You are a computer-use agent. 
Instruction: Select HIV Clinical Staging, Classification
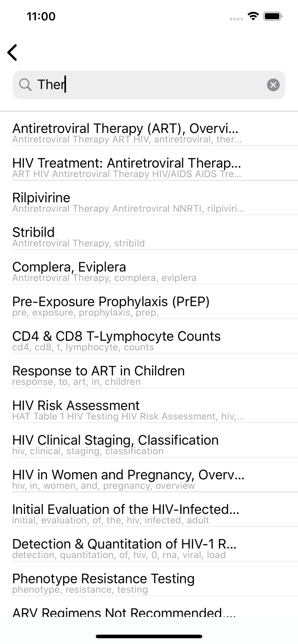click(x=115, y=444)
